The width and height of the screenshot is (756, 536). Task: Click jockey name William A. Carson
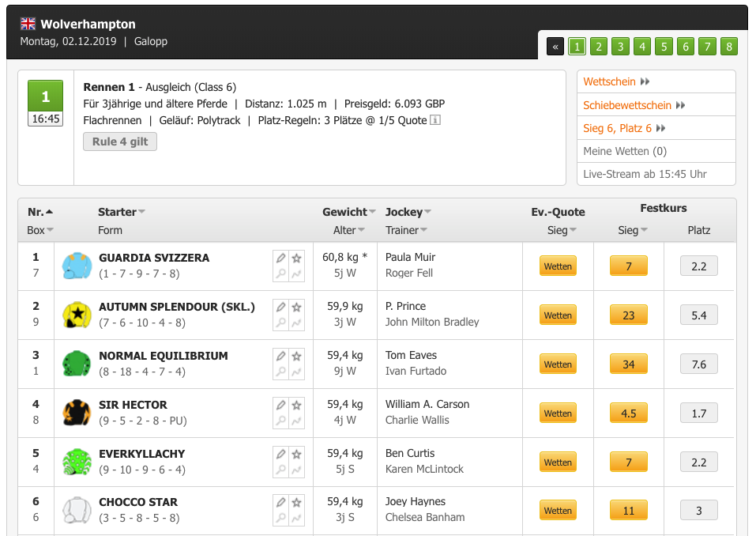pos(427,404)
